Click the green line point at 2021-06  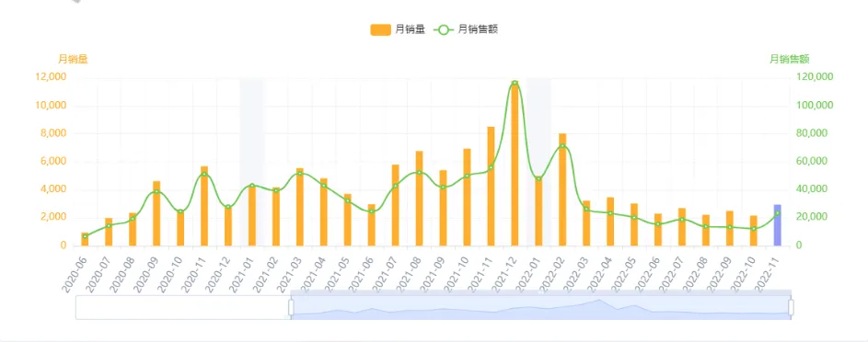click(x=372, y=211)
